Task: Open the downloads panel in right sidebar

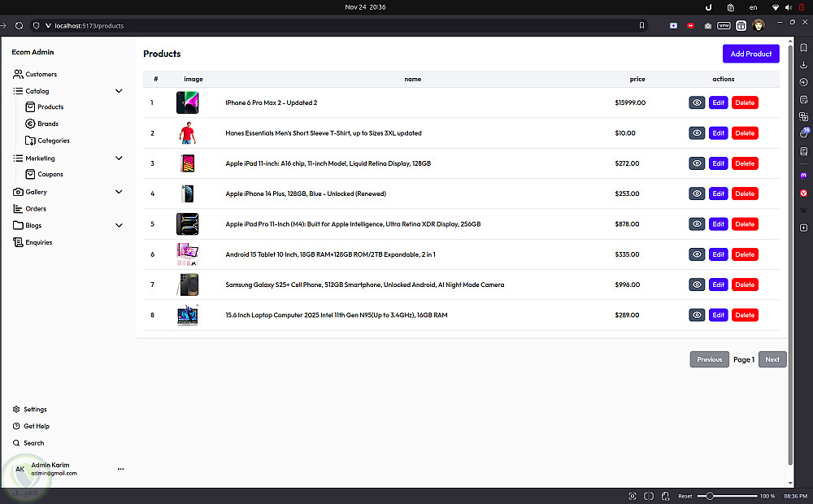Action: [803, 65]
